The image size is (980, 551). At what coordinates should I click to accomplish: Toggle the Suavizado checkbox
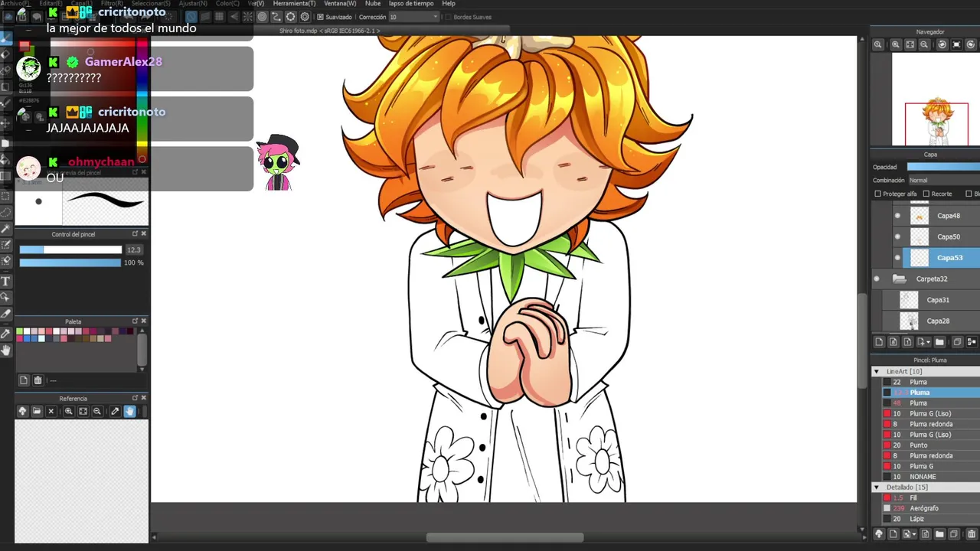[x=320, y=17]
